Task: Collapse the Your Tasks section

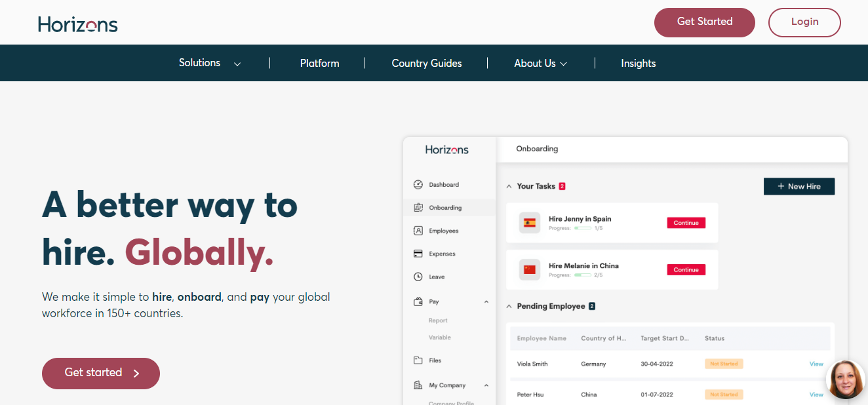Action: tap(509, 187)
